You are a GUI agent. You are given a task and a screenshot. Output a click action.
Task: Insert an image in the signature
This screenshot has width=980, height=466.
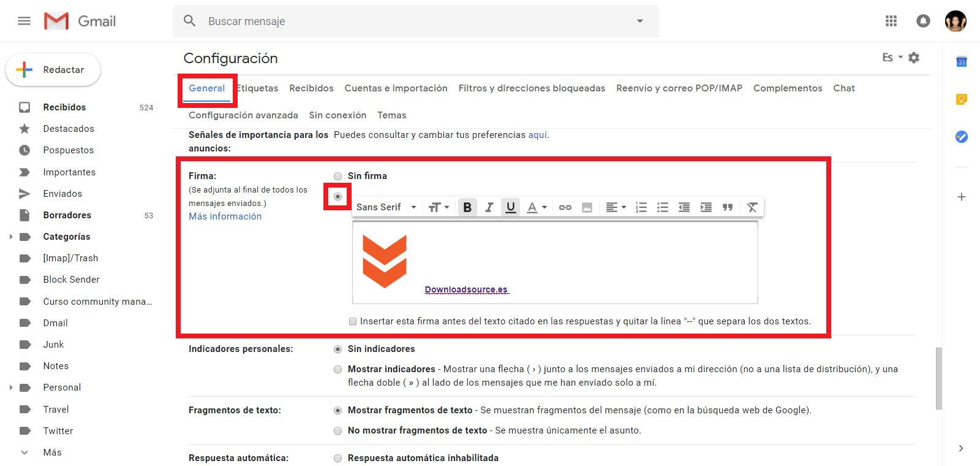tap(587, 207)
